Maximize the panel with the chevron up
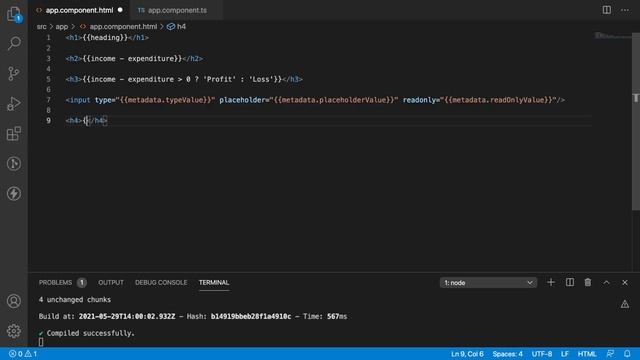The height and width of the screenshot is (360, 640). point(607,282)
